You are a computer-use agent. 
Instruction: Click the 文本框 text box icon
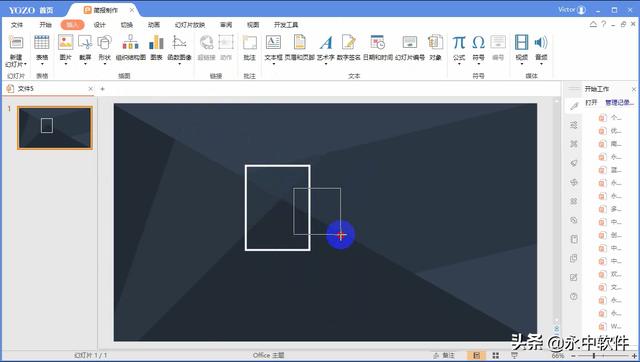273,42
